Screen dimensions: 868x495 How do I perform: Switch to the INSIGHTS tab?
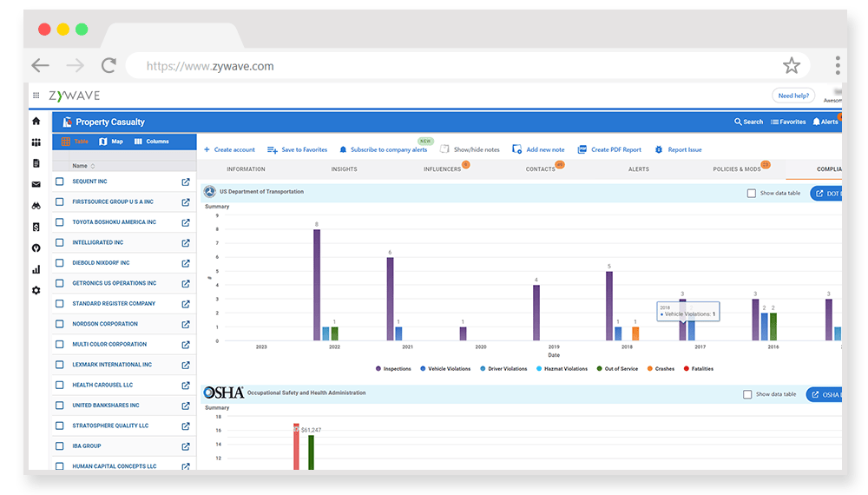pos(344,168)
